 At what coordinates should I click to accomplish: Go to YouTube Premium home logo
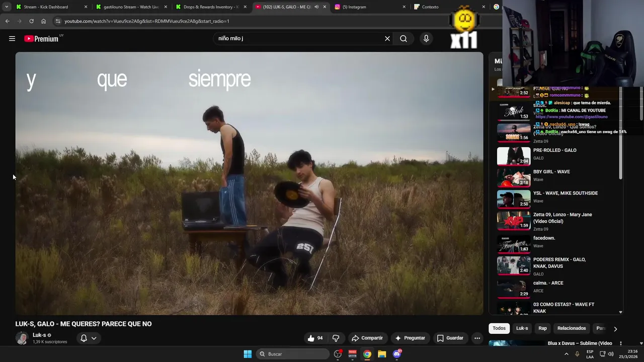(41, 39)
